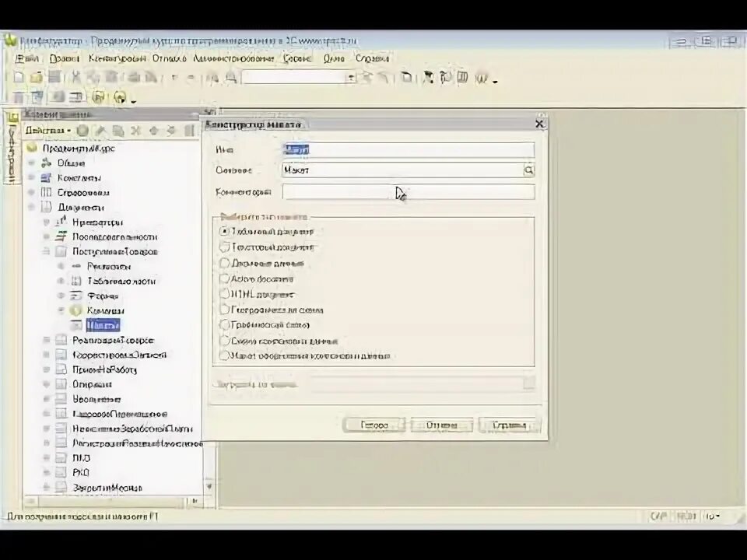This screenshot has width=747, height=560.
Task: Select the Active document radio button
Action: tap(224, 278)
